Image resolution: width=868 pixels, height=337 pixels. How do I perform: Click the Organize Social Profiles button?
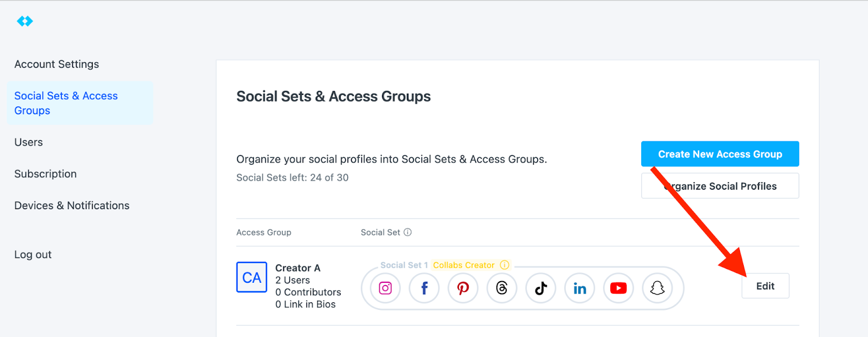[719, 186]
